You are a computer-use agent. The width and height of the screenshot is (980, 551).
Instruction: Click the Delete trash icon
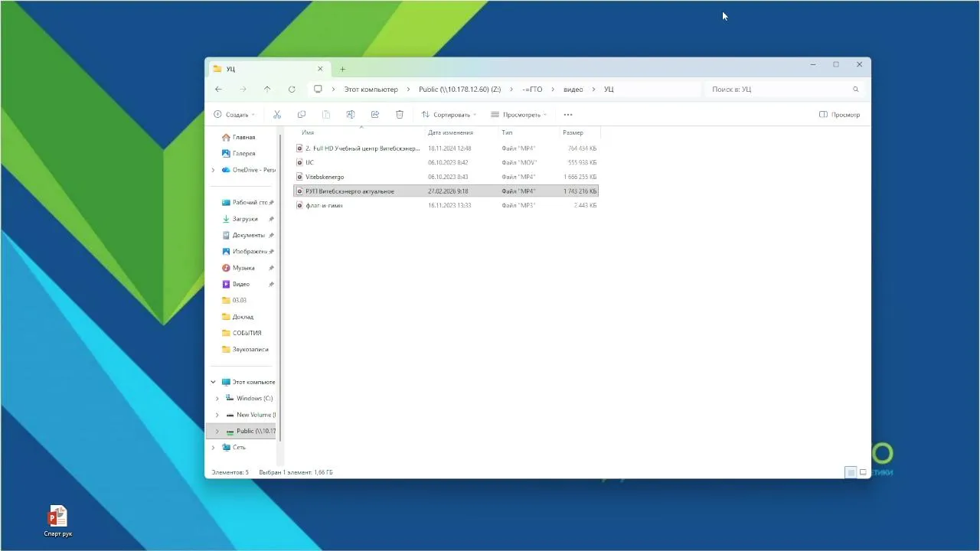coord(400,115)
